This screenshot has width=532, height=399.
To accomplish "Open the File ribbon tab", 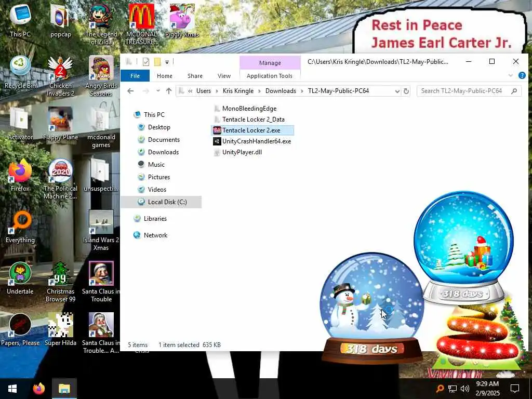I will pyautogui.click(x=135, y=76).
